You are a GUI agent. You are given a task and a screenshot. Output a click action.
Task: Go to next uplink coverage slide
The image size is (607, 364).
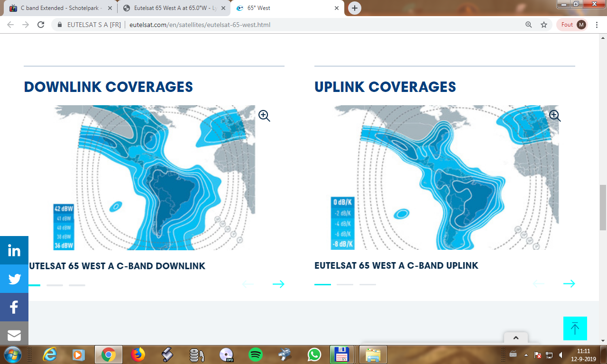tap(569, 283)
